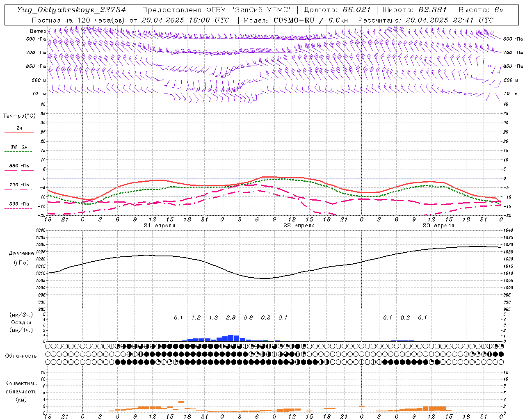
Task: Click the precipitation value '0.8'
Action: click(248, 317)
